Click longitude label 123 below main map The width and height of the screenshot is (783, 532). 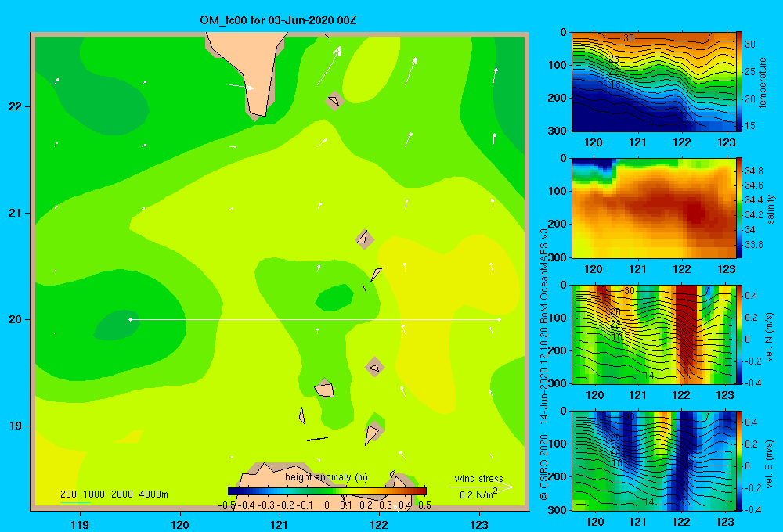479,524
